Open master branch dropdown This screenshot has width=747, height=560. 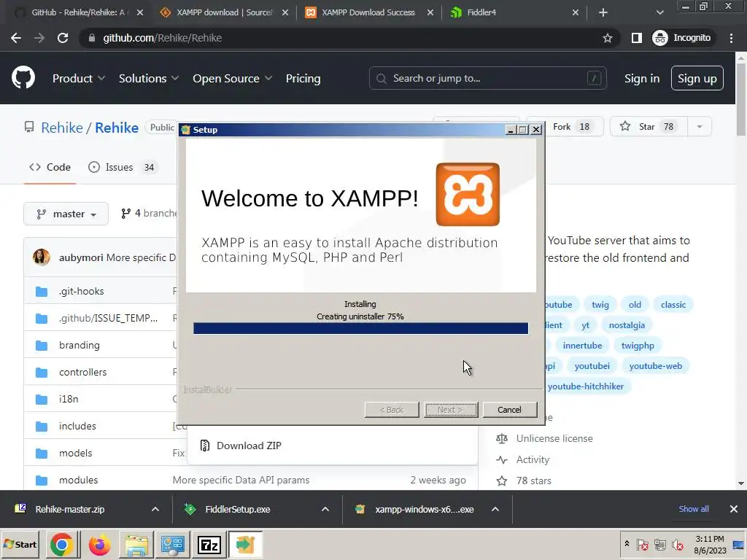66,214
